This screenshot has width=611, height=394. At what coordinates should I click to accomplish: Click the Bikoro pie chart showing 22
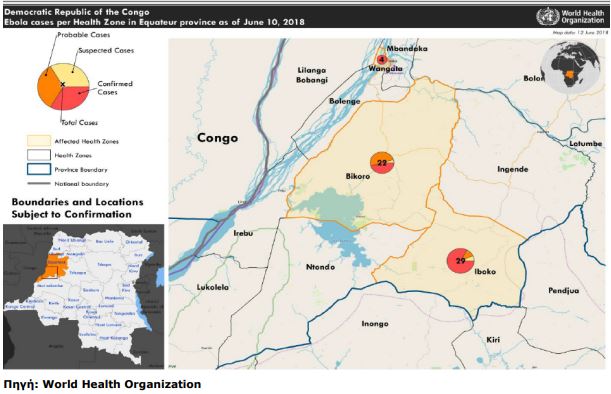coord(382,163)
